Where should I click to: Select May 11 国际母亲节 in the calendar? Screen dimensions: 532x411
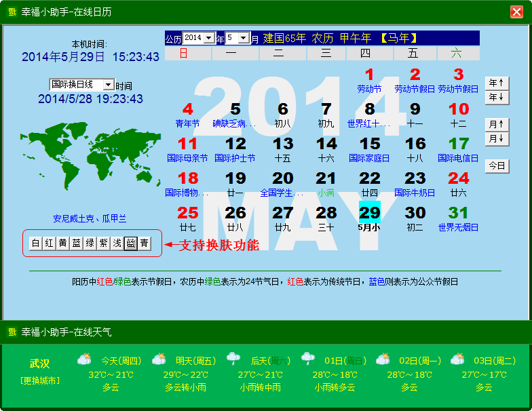(x=187, y=150)
